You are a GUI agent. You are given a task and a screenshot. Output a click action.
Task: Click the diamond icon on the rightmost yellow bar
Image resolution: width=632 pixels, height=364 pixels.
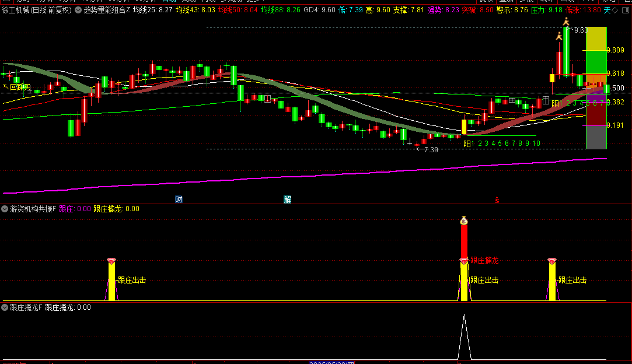(x=552, y=261)
